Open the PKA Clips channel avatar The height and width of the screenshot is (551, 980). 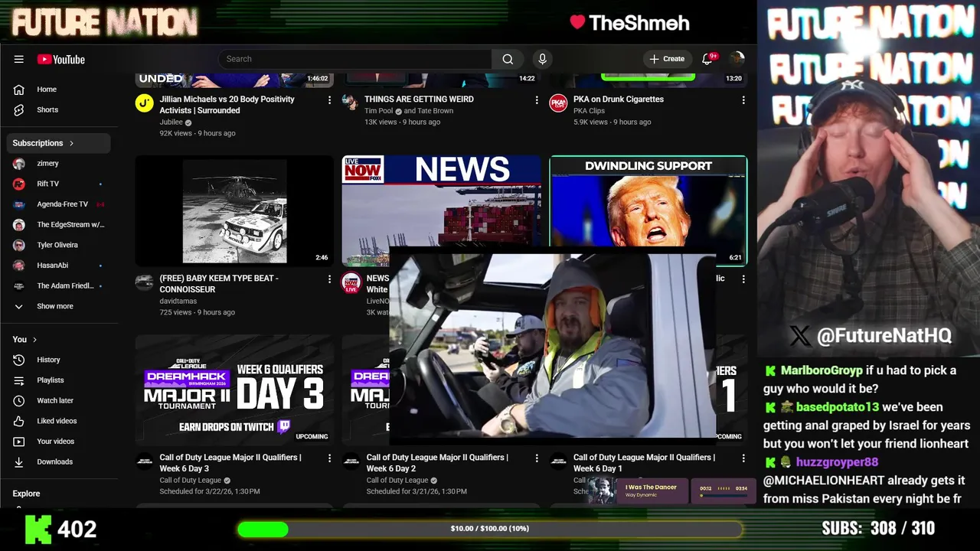point(558,103)
